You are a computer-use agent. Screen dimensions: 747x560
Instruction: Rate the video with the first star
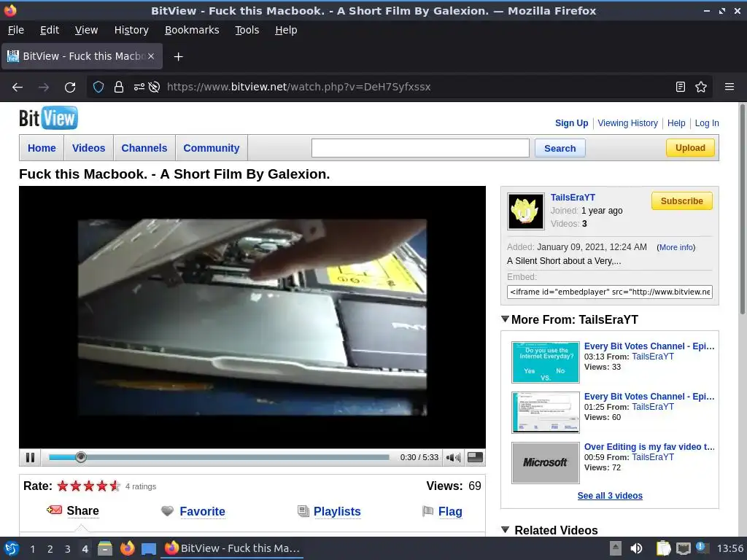point(63,486)
